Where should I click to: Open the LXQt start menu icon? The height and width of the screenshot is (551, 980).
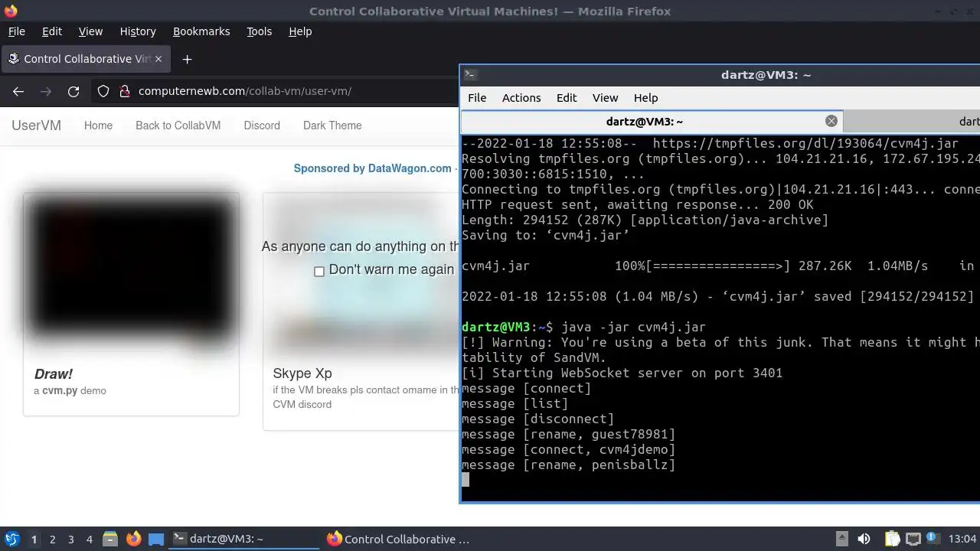click(11, 539)
